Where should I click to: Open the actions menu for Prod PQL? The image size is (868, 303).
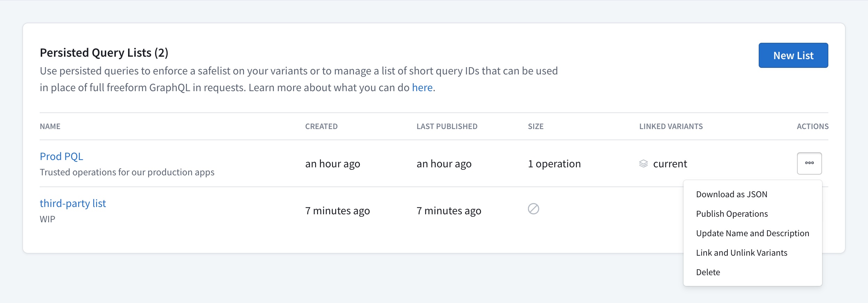click(810, 163)
